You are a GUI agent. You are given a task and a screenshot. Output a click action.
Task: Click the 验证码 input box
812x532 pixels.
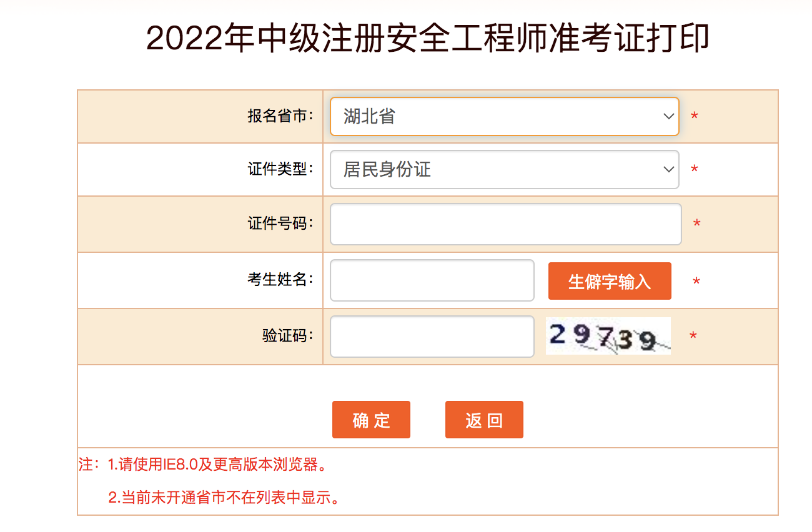pyautogui.click(x=431, y=337)
